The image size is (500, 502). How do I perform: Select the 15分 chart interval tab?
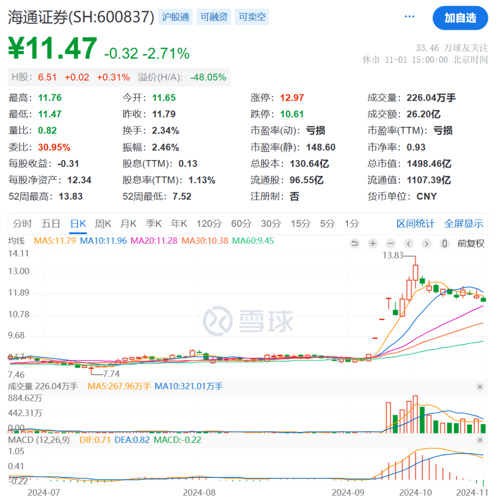coord(301,224)
